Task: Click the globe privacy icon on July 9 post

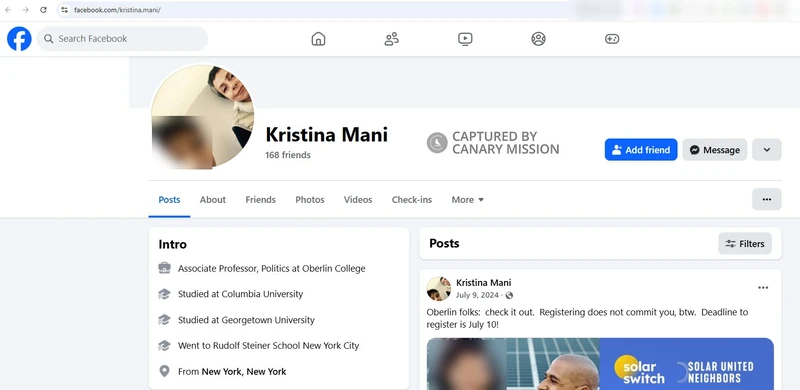Action: (509, 296)
